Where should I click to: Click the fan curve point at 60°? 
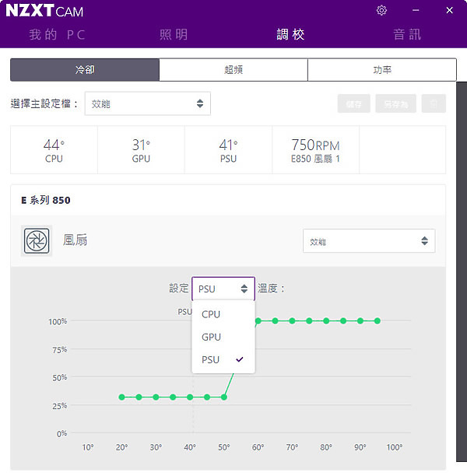click(x=258, y=321)
